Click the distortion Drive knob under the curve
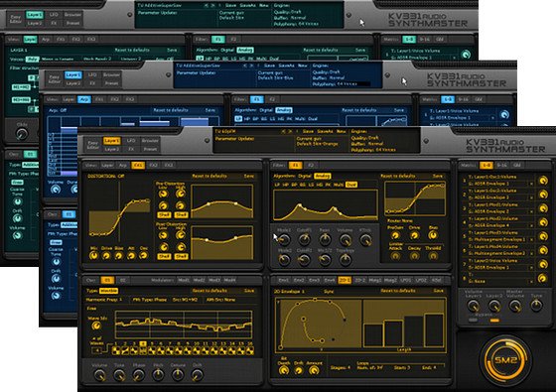The height and width of the screenshot is (392, 556). (x=106, y=256)
